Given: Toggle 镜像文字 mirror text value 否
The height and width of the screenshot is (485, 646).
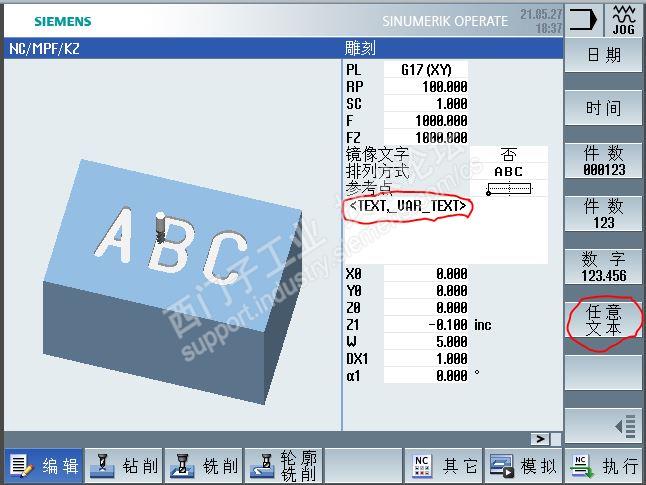Looking at the screenshot, I should tap(508, 155).
